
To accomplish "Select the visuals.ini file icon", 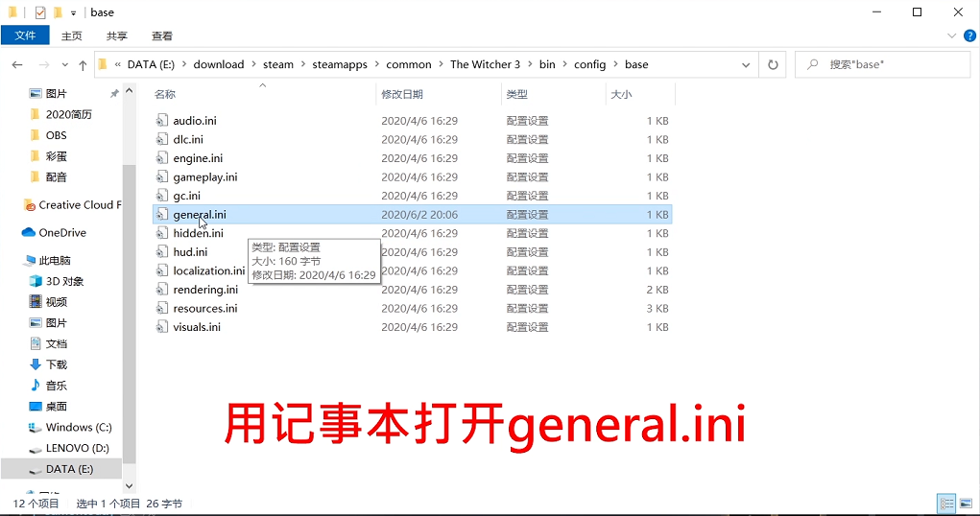I will click(x=162, y=327).
